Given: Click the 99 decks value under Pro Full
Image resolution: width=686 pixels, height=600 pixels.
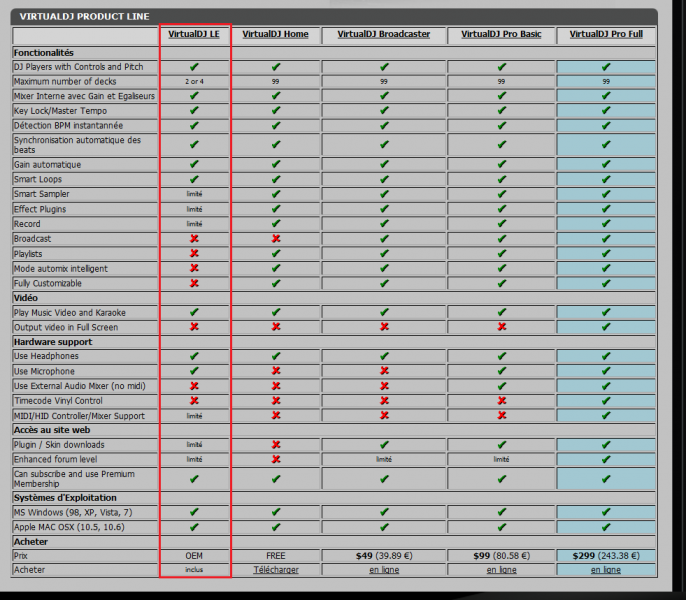Looking at the screenshot, I should pyautogui.click(x=606, y=82).
